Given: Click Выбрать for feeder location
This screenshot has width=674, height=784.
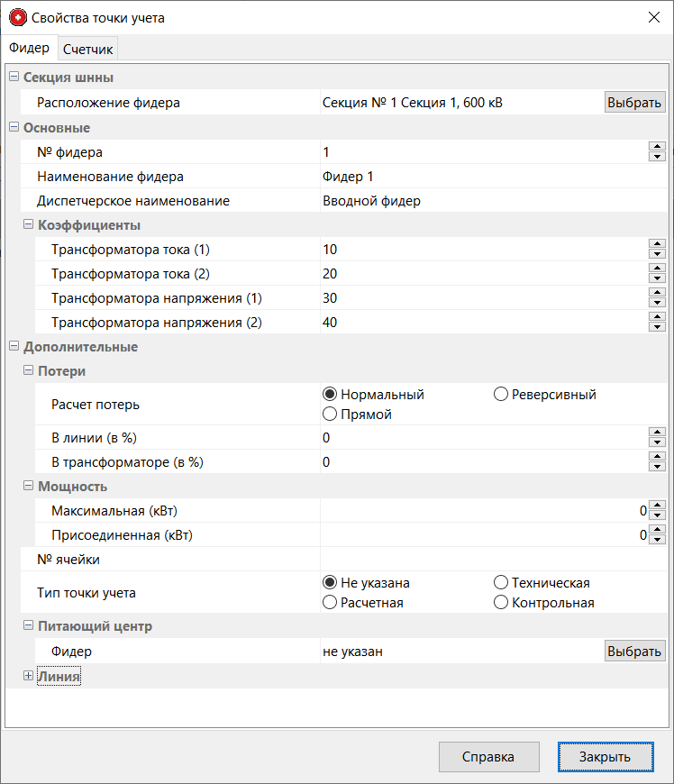Looking at the screenshot, I should [x=634, y=103].
